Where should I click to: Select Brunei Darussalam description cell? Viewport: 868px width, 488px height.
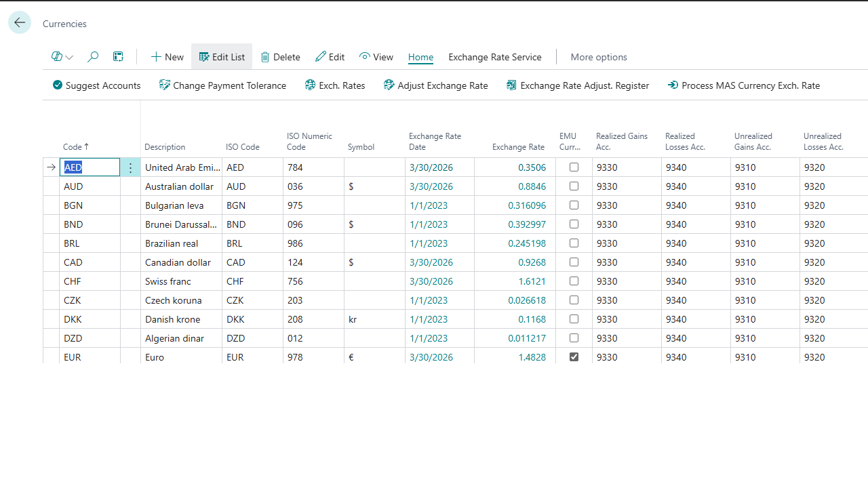tap(181, 224)
